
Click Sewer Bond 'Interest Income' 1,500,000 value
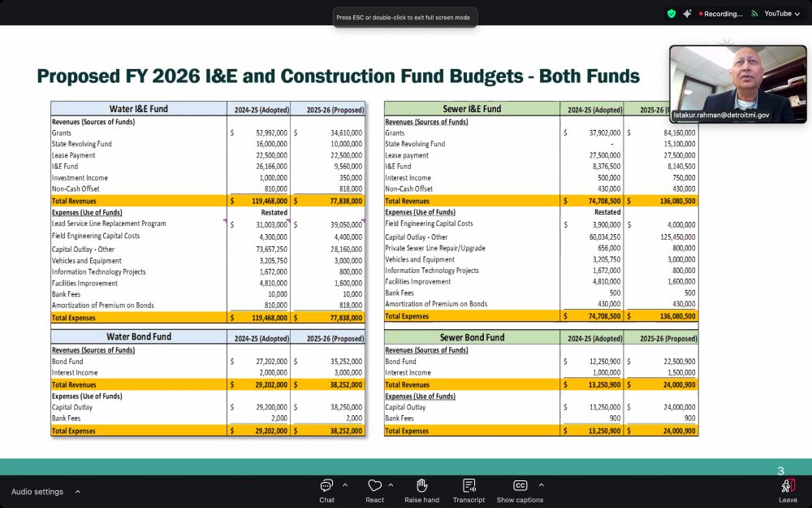681,373
